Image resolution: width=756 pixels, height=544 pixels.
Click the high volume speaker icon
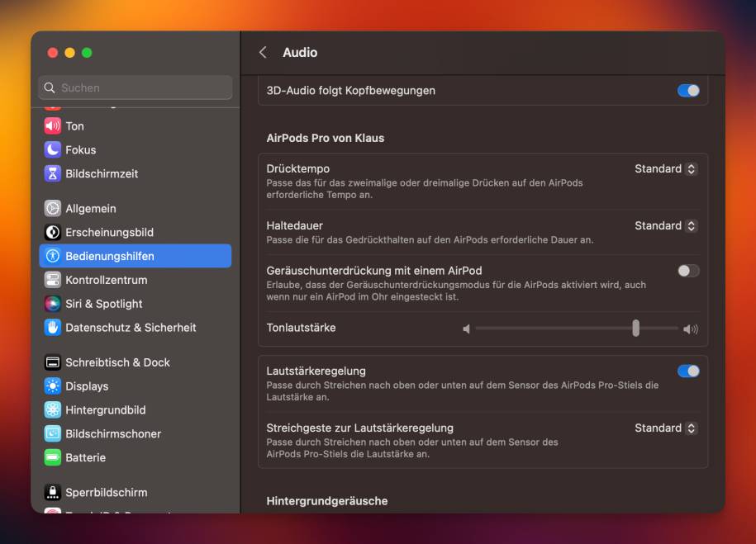pyautogui.click(x=691, y=329)
